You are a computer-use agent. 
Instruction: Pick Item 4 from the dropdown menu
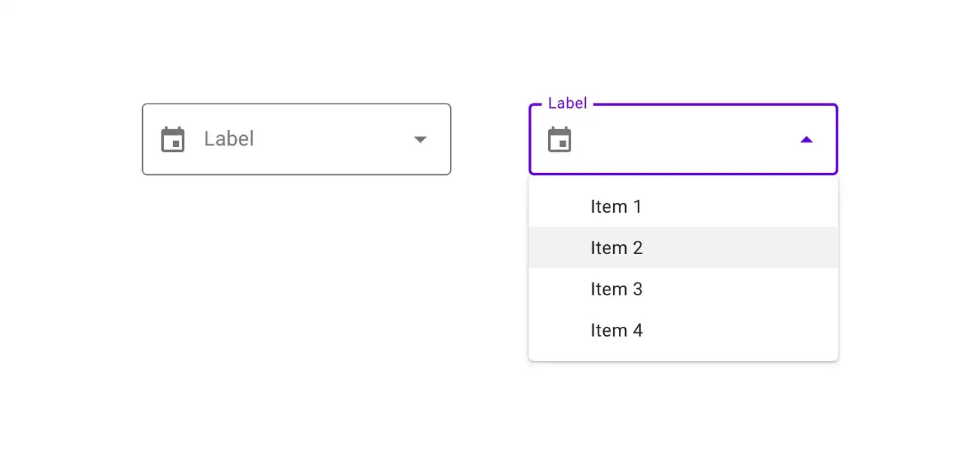click(617, 330)
